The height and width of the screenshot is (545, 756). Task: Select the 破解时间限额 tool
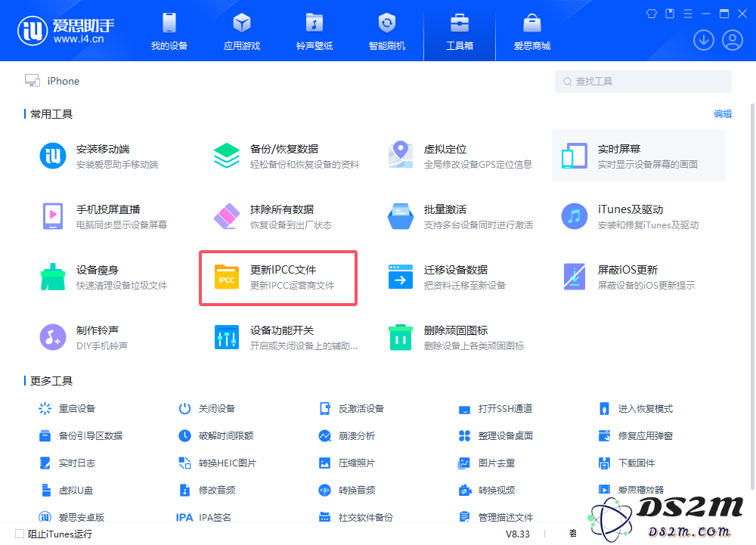[x=216, y=435]
